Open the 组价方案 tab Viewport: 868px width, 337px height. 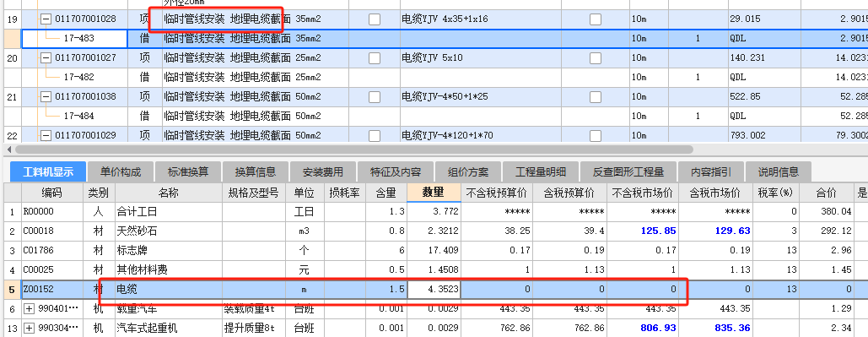coord(468,171)
